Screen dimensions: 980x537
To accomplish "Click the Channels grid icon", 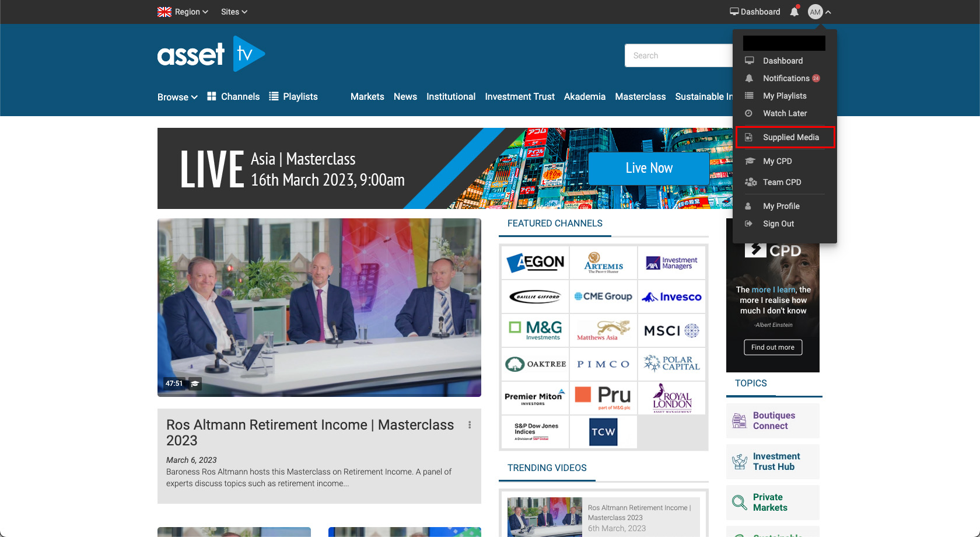I will coord(211,96).
